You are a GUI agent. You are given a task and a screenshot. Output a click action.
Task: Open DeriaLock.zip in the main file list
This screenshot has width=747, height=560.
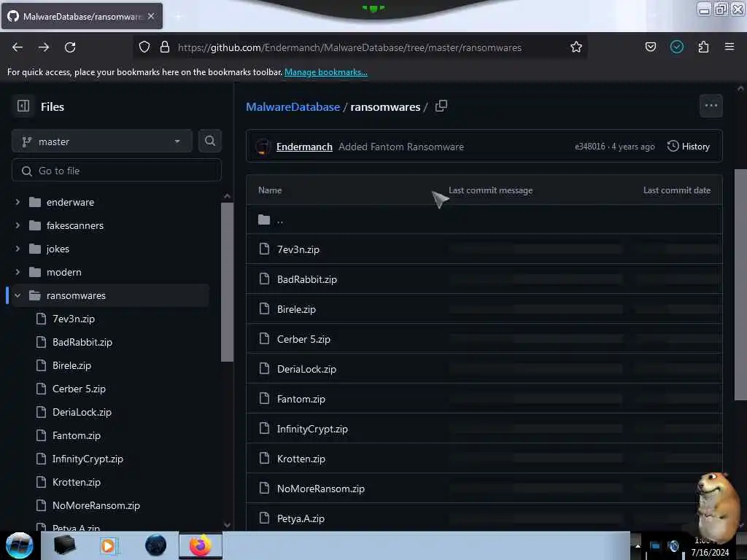coord(306,369)
